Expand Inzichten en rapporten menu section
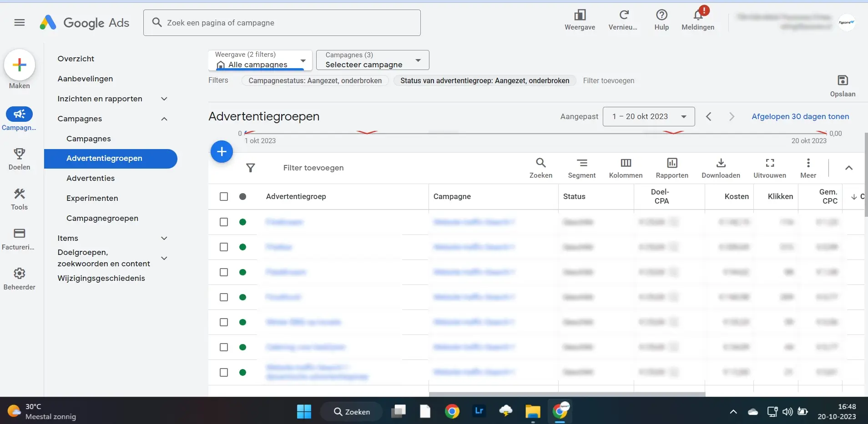Screen dimensions: 868x424 [164, 99]
